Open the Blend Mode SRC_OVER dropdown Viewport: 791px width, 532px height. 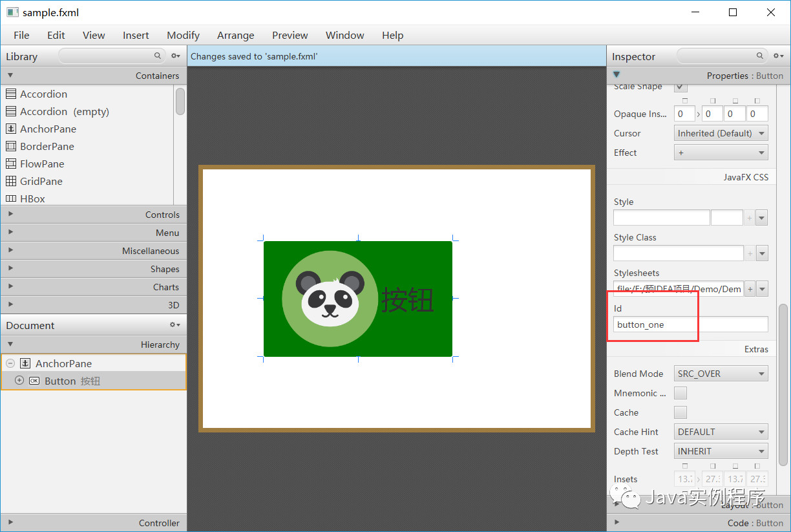[721, 373]
